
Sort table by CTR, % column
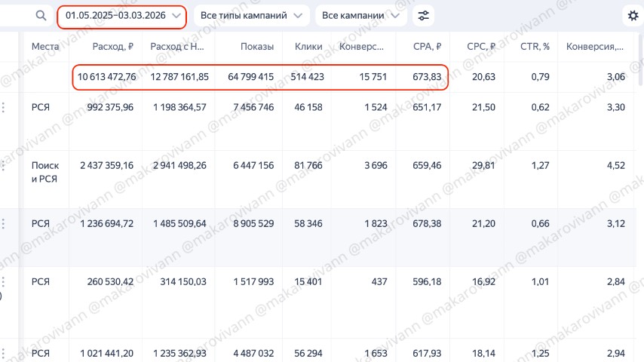click(x=534, y=47)
